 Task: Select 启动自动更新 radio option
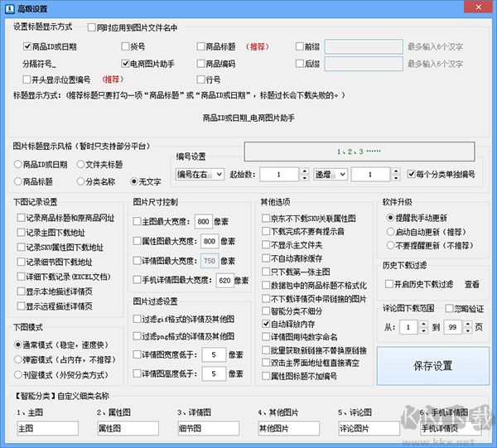[x=390, y=233]
